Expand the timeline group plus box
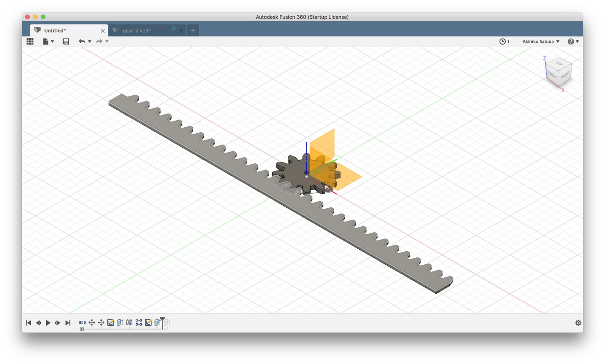 pos(82,329)
